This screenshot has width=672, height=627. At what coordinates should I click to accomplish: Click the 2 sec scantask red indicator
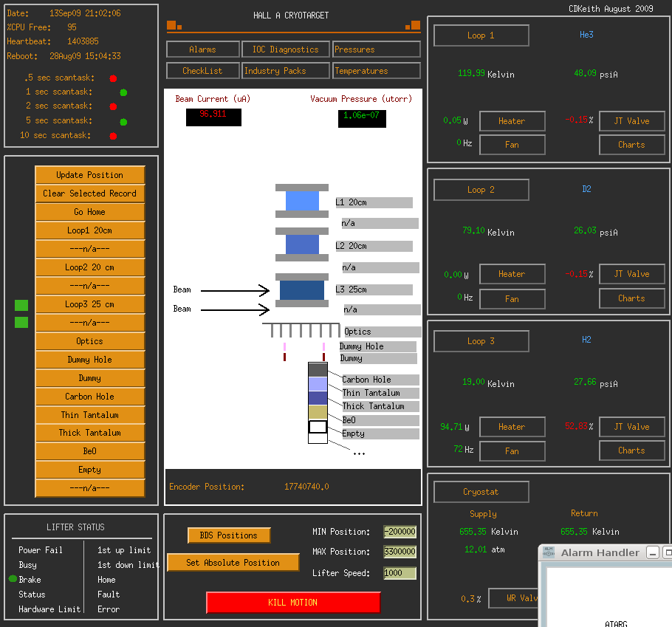click(x=113, y=106)
